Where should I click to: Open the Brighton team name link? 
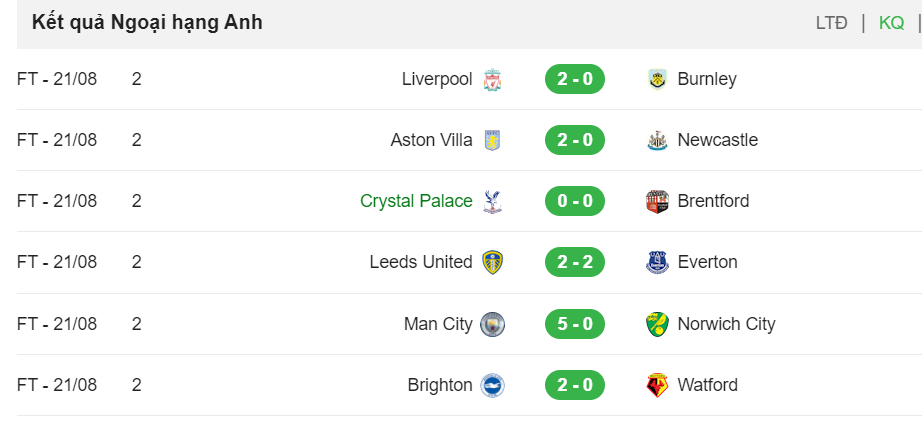(440, 386)
